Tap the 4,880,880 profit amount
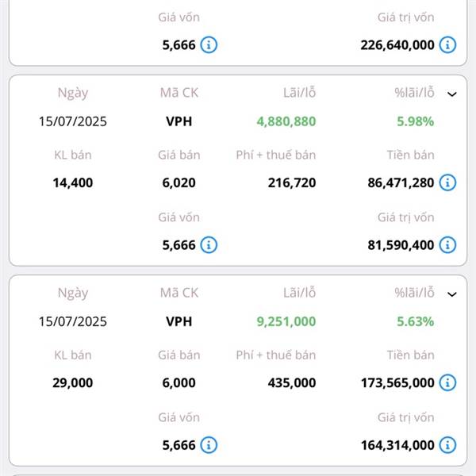The height and width of the screenshot is (476, 476). coord(286,121)
